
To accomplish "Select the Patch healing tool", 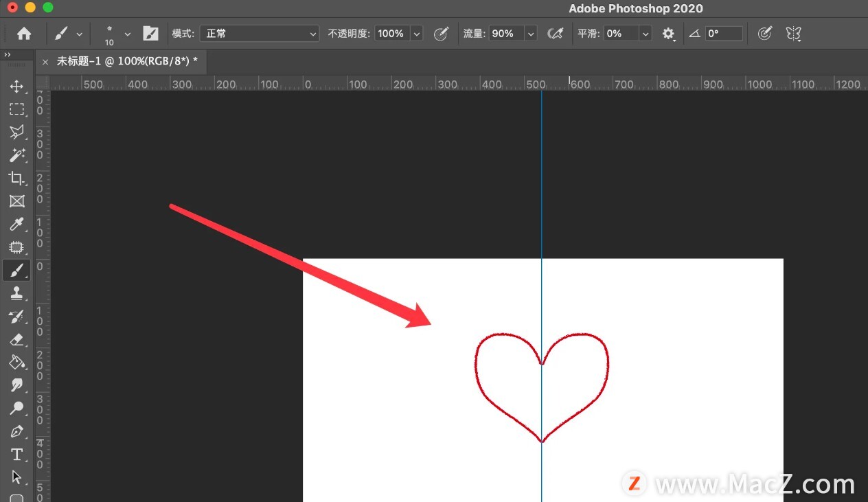I will pos(16,247).
